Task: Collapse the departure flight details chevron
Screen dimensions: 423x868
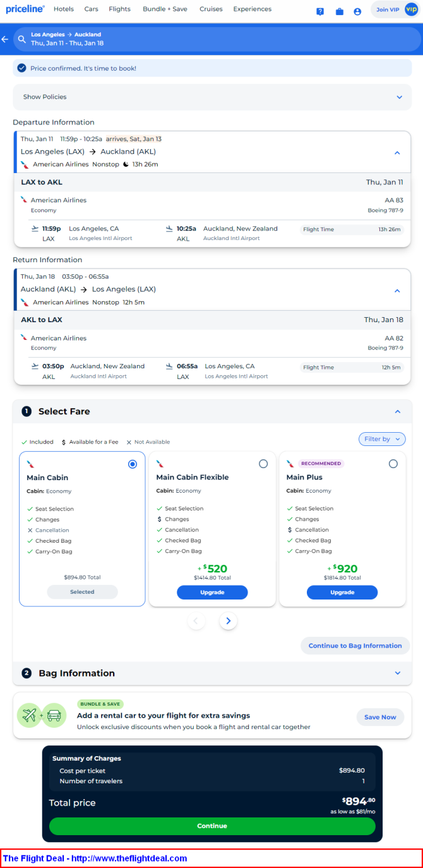Action: click(x=397, y=152)
